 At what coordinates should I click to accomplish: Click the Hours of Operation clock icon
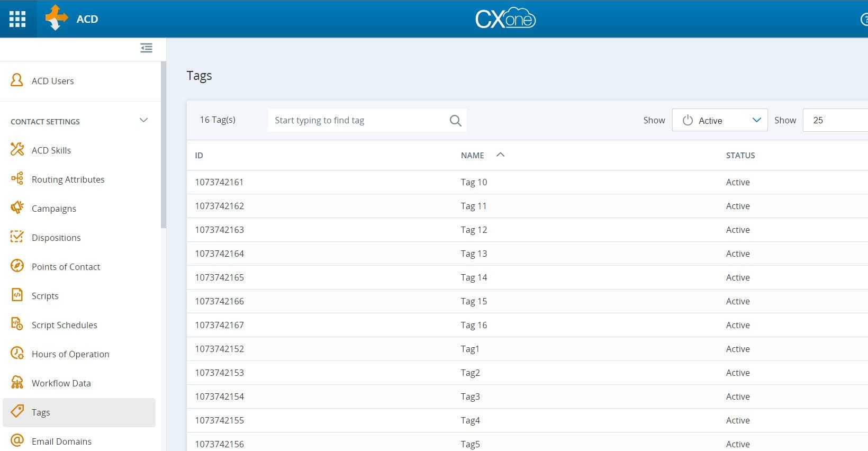(17, 354)
